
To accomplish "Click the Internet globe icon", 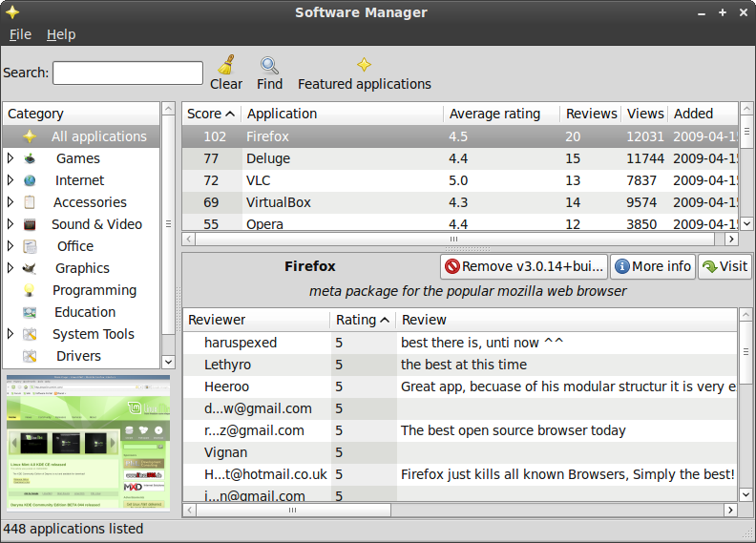I will pos(30,180).
